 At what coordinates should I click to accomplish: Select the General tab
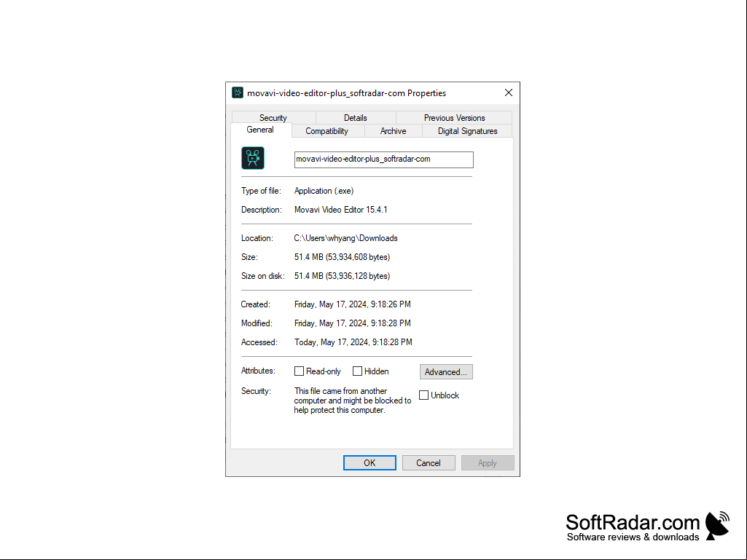tap(260, 130)
